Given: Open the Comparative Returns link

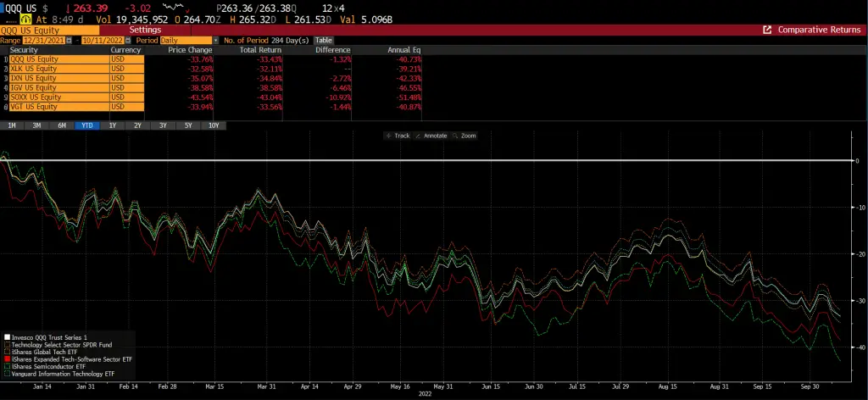Looking at the screenshot, I should tap(820, 30).
